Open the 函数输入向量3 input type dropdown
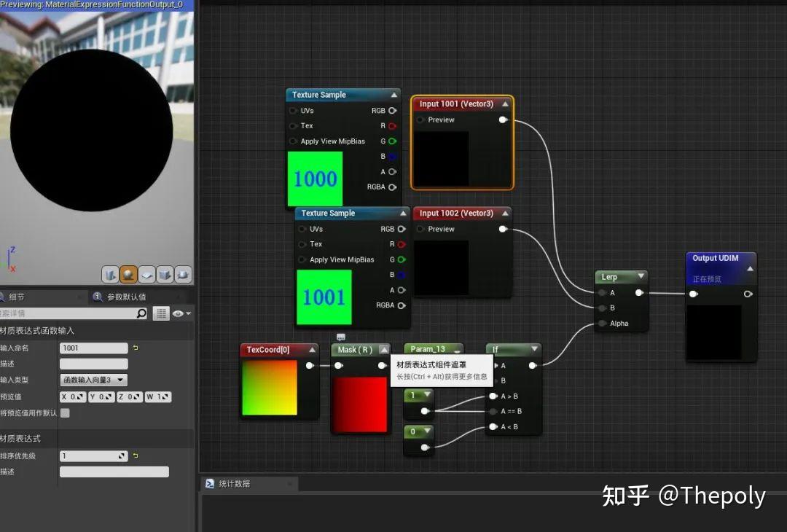This screenshot has height=532, width=787. point(95,380)
